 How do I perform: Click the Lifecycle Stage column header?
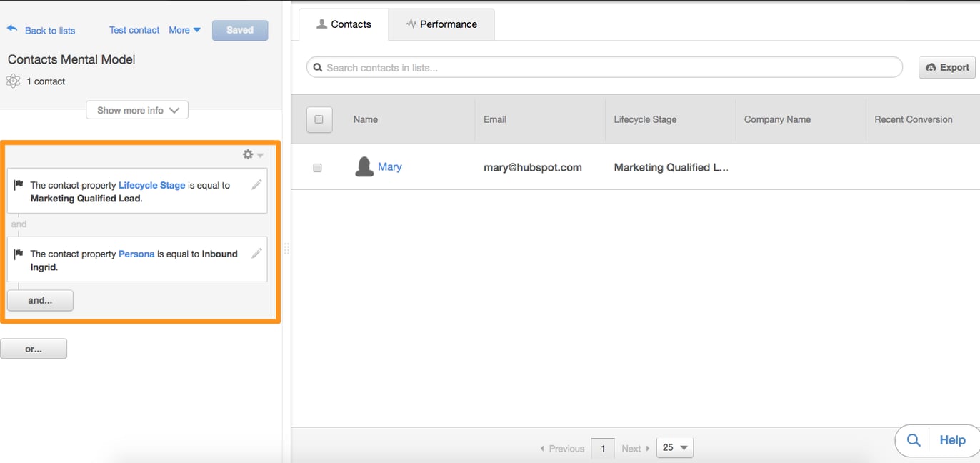[645, 119]
